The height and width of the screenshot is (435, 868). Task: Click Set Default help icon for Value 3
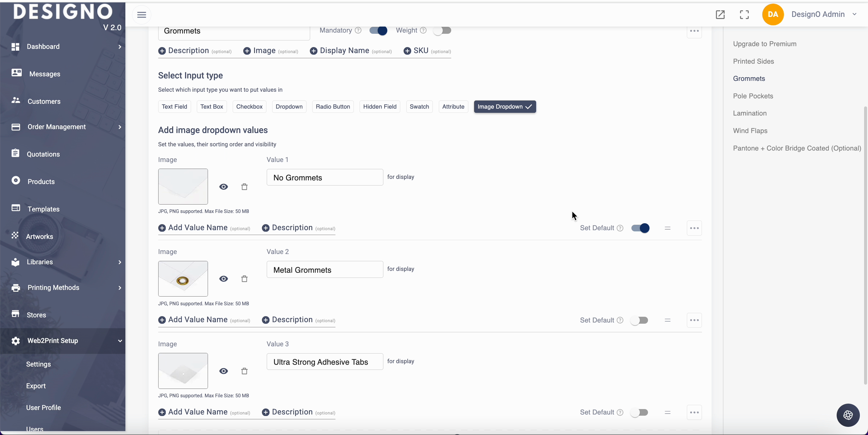point(620,412)
